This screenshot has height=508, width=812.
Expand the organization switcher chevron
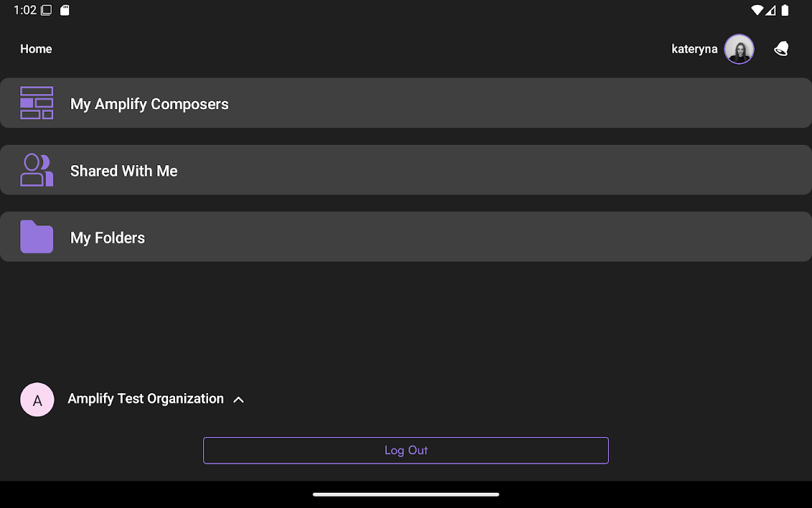pos(239,399)
